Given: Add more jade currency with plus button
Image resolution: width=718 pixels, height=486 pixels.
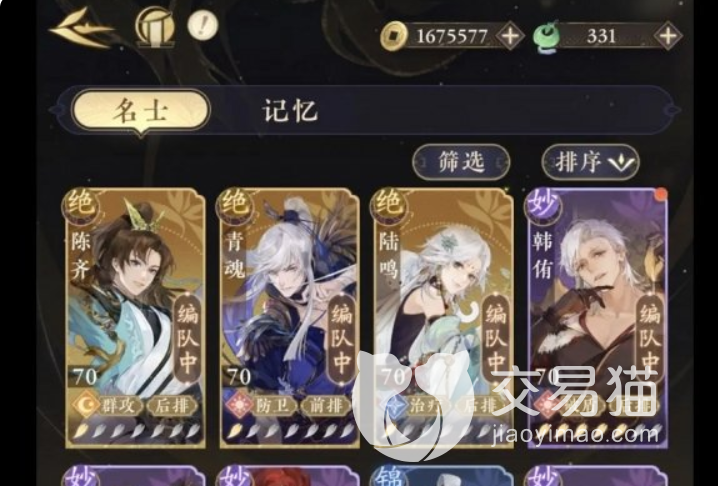Looking at the screenshot, I should 668,35.
